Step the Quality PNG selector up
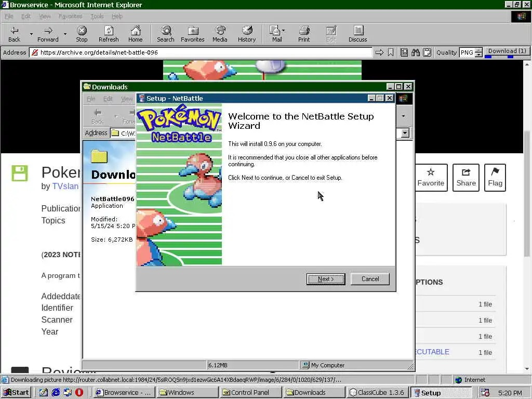Viewport: 532px width, 399px height. 478,50
